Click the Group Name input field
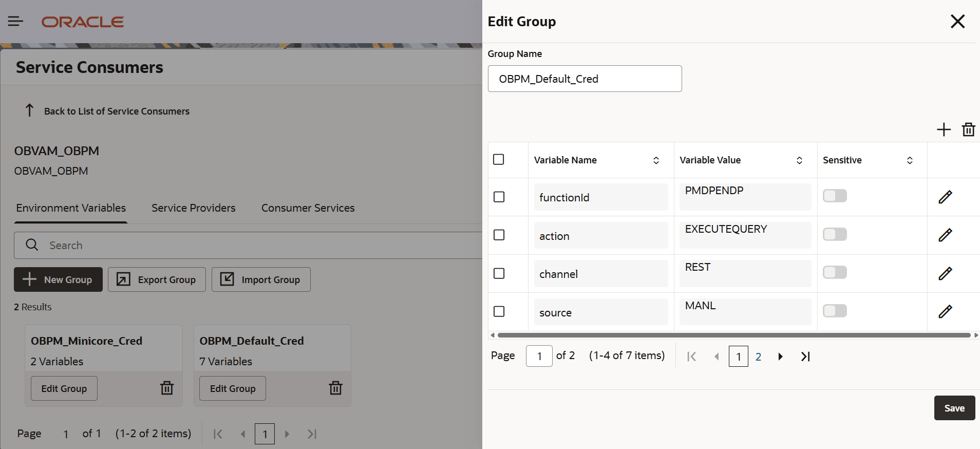 (x=585, y=79)
